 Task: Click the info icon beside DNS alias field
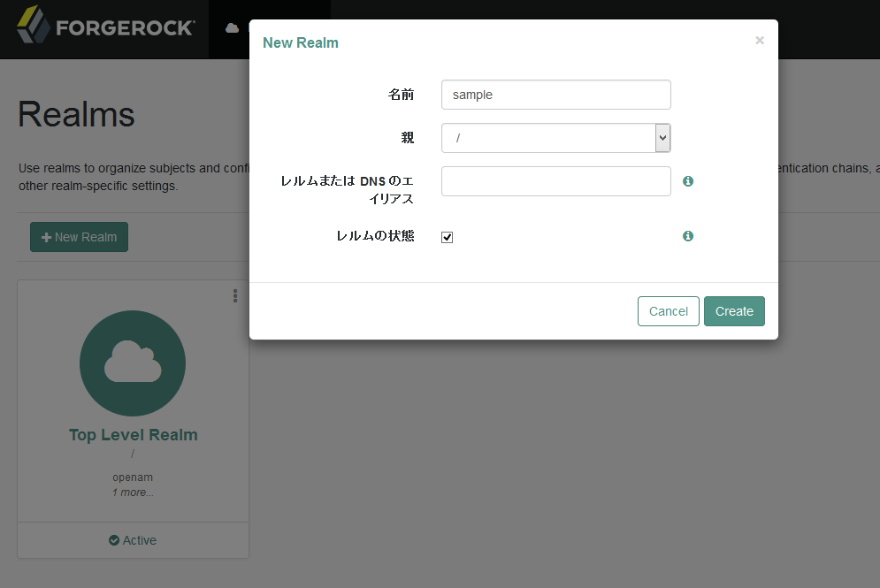coord(688,181)
